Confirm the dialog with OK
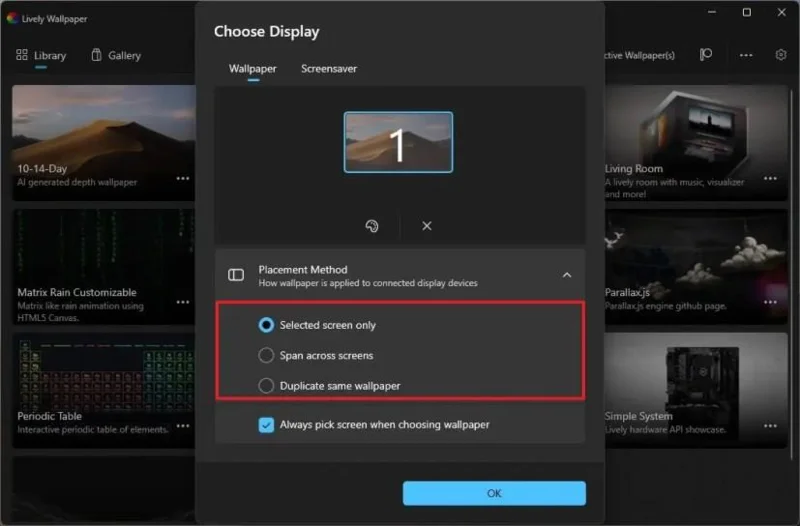Viewport: 800px width, 526px height. (494, 493)
